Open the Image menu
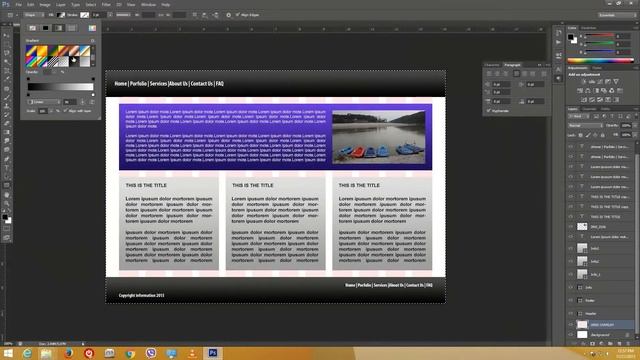Image resolution: width=640 pixels, height=360 pixels. (45, 4)
